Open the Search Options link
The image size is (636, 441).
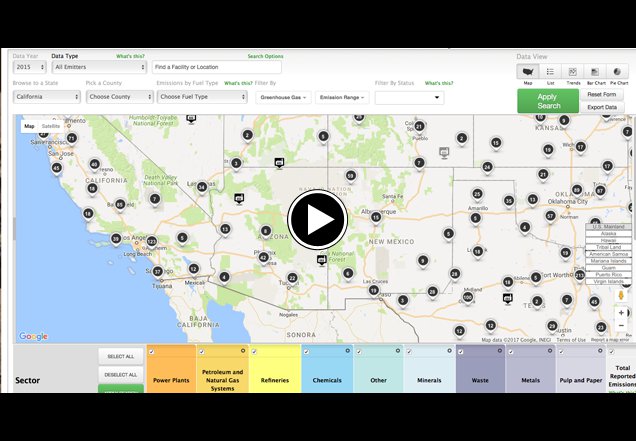(265, 56)
